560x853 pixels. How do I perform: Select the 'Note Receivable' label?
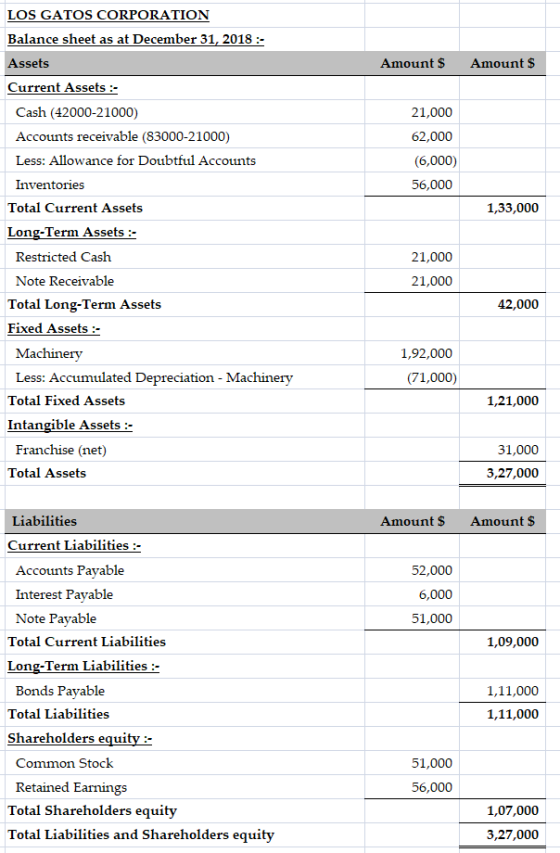tap(65, 281)
